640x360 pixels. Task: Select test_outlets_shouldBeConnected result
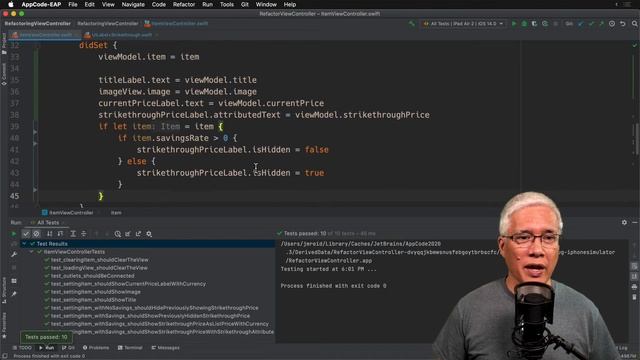(92, 276)
